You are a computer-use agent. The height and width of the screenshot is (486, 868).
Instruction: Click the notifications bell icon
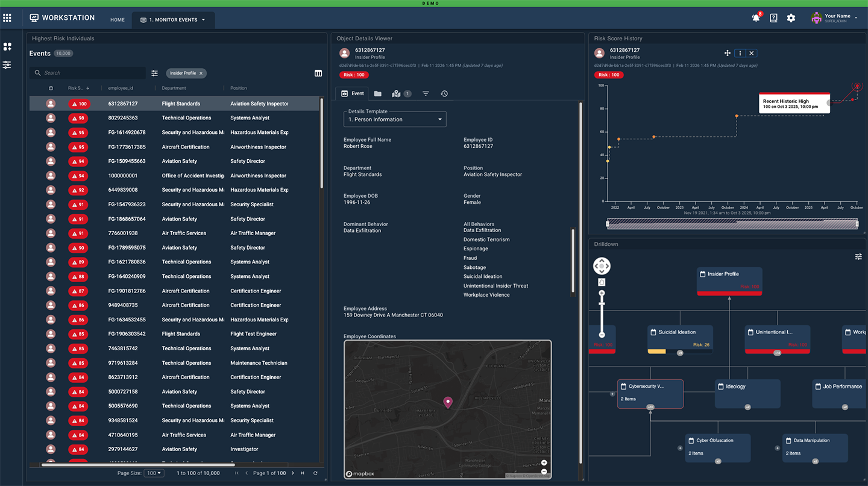coord(756,17)
